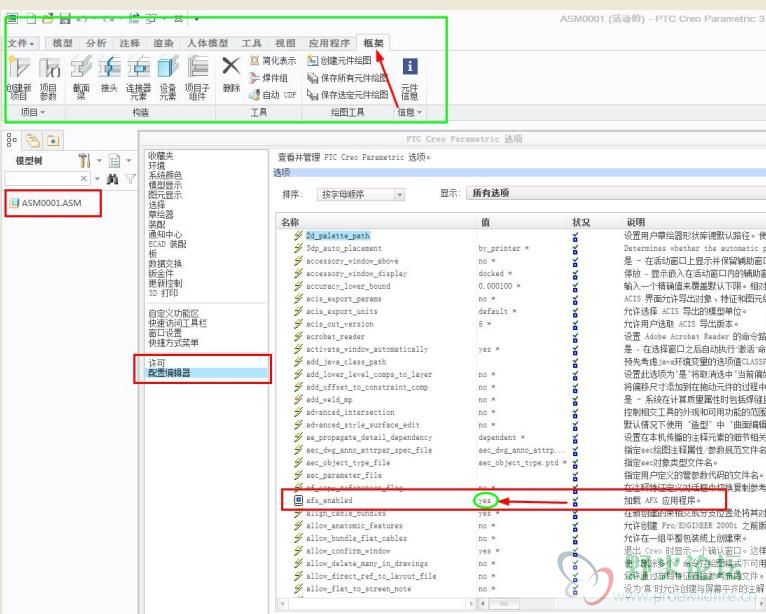
Task: Switch to the Render (渲染) ribbon tab
Action: [x=164, y=43]
